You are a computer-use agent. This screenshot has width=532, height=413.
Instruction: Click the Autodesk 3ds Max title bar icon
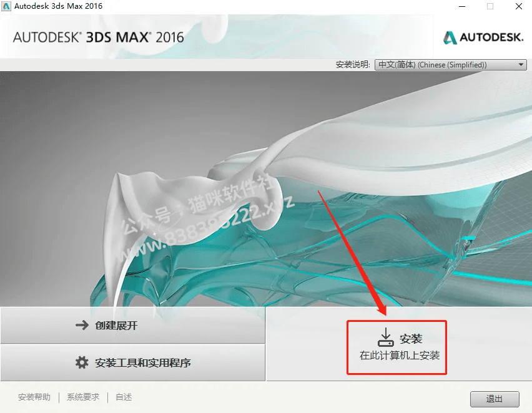click(x=6, y=6)
